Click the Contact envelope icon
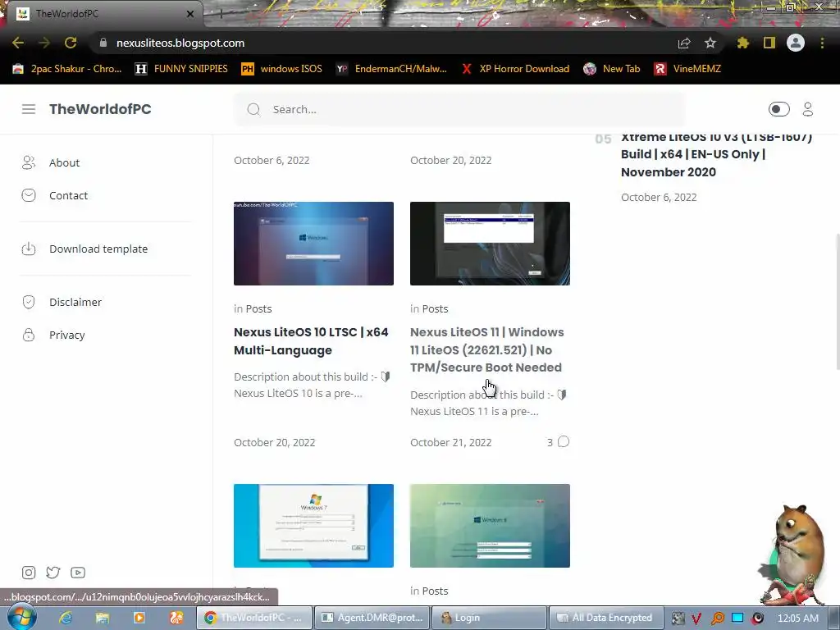840x630 pixels. pos(29,195)
